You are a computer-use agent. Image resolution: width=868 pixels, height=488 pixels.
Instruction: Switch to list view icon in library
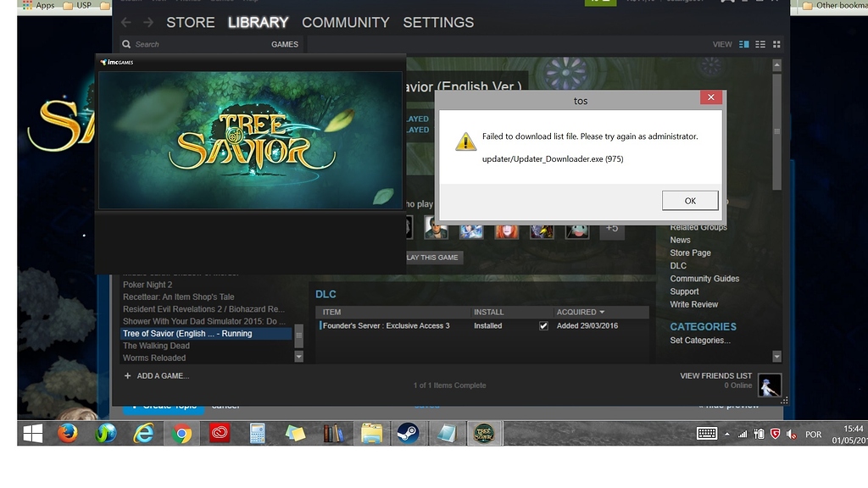coord(760,44)
